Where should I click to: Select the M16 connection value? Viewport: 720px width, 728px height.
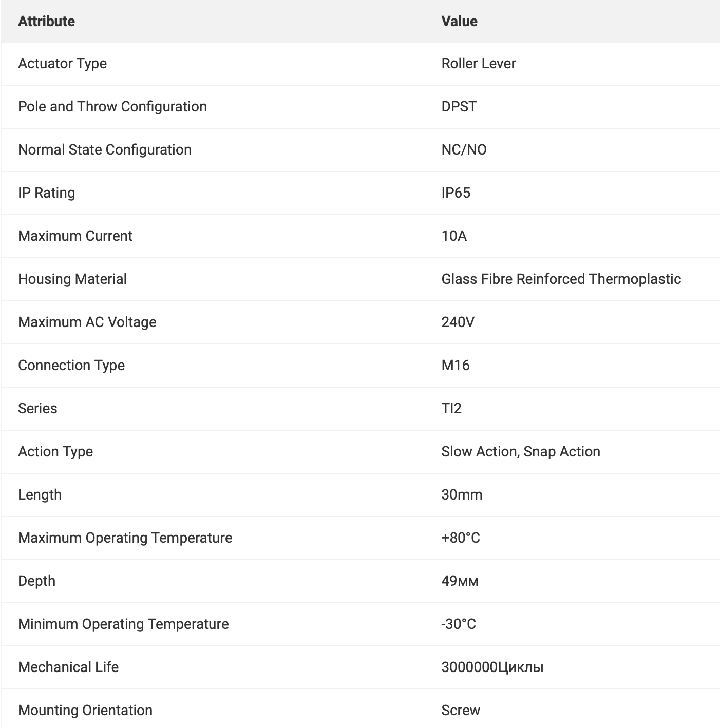coord(456,365)
